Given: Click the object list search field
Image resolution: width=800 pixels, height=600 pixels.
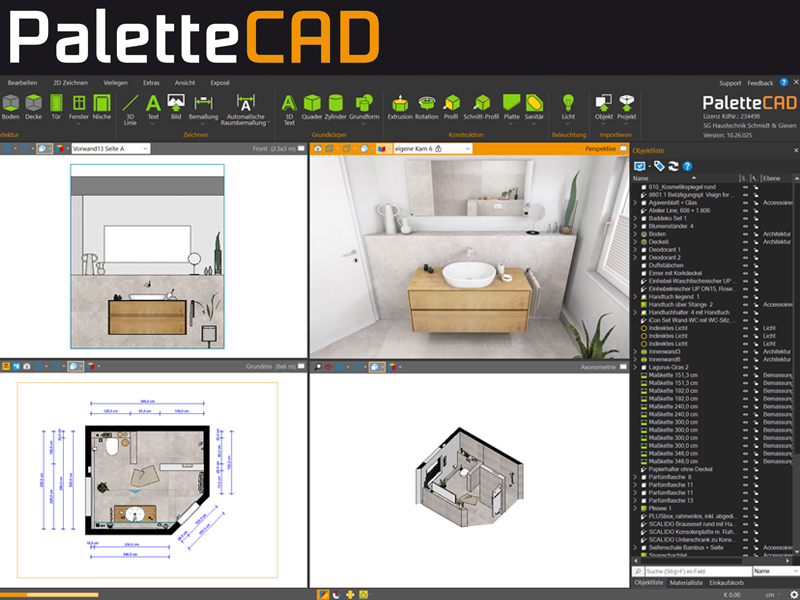Looking at the screenshot, I should pos(690,570).
